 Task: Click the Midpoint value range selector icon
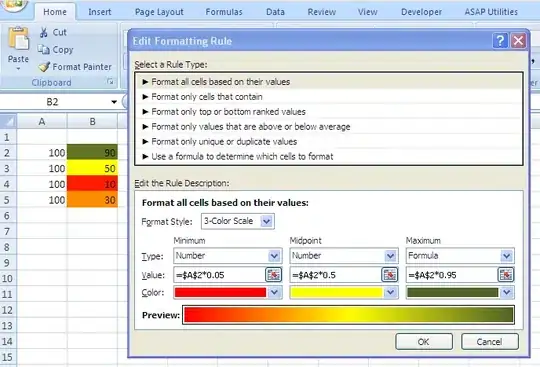(x=390, y=275)
